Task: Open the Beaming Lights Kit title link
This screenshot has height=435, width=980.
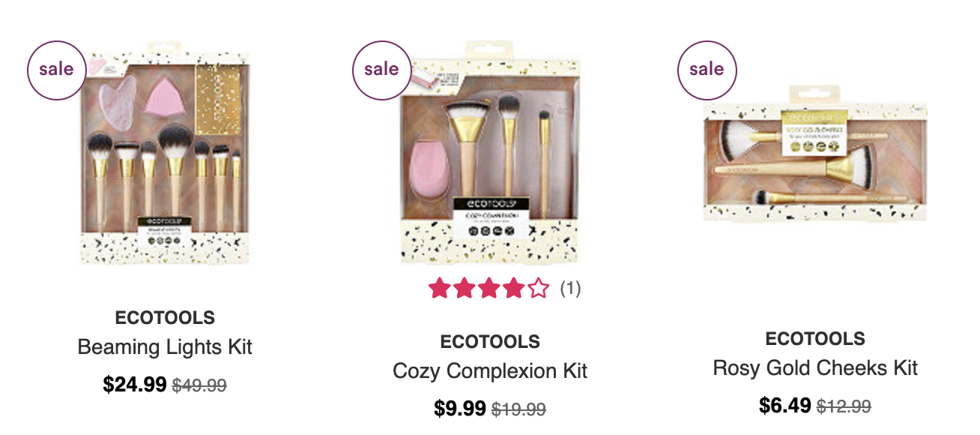Action: 165,347
